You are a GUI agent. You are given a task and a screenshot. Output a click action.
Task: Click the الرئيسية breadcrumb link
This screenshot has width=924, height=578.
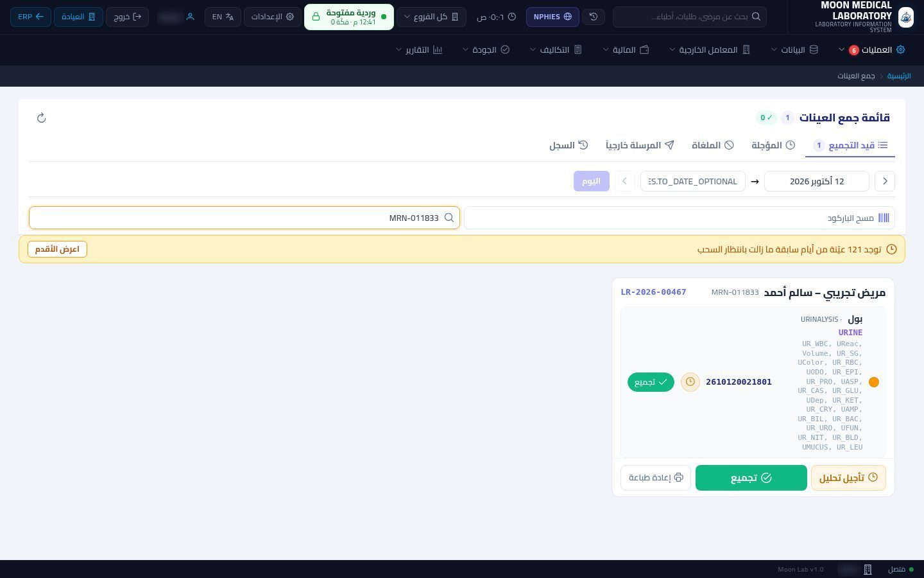899,76
